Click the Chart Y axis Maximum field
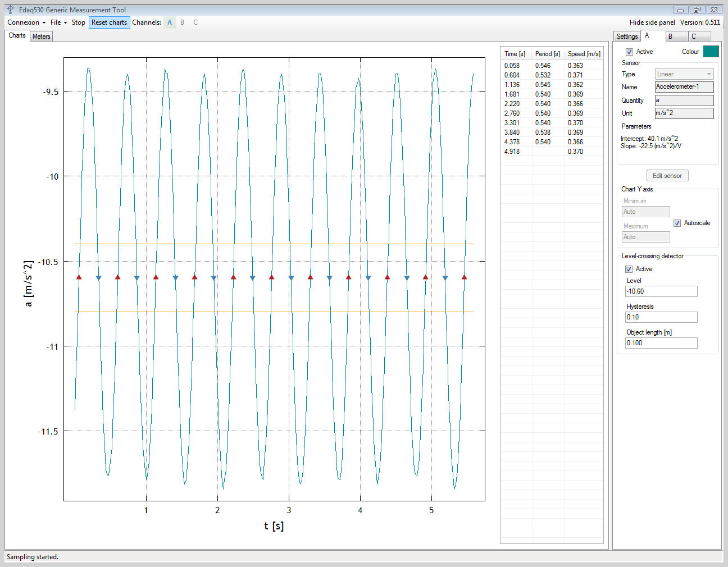 coord(646,237)
